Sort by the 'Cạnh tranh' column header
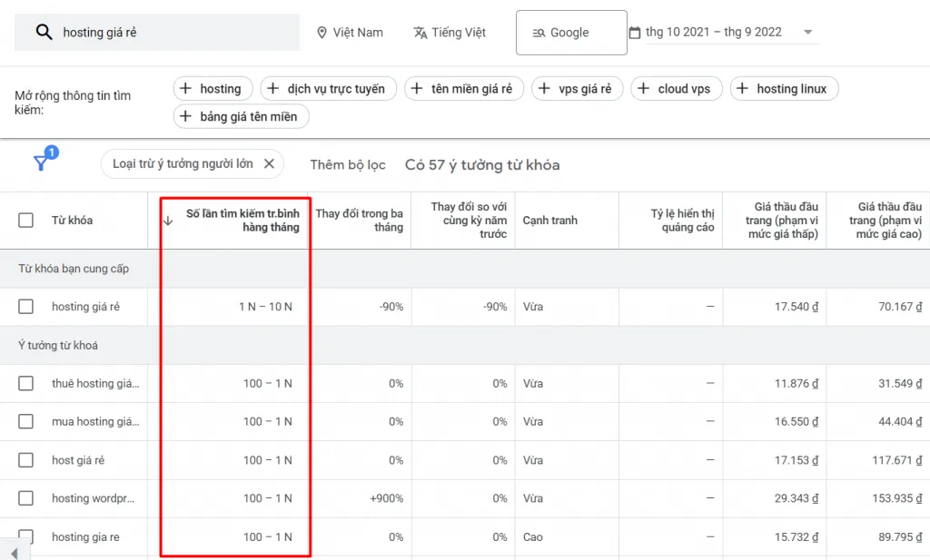 [549, 221]
